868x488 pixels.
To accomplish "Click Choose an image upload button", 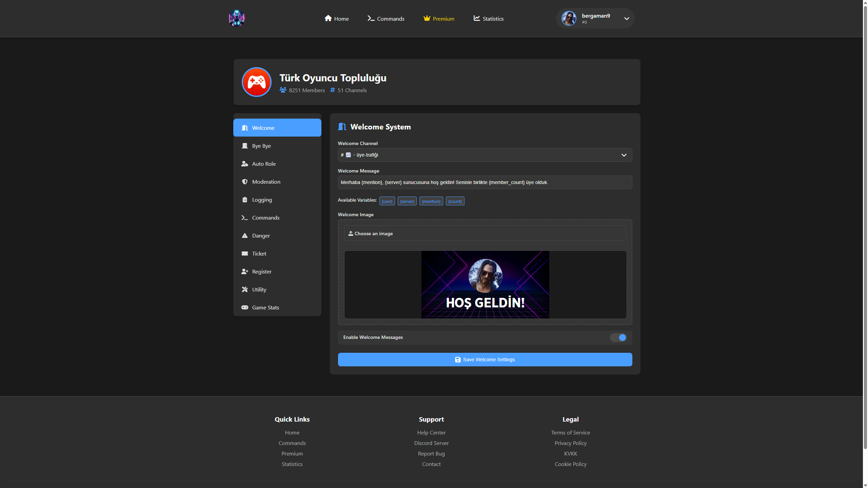I will 485,233.
